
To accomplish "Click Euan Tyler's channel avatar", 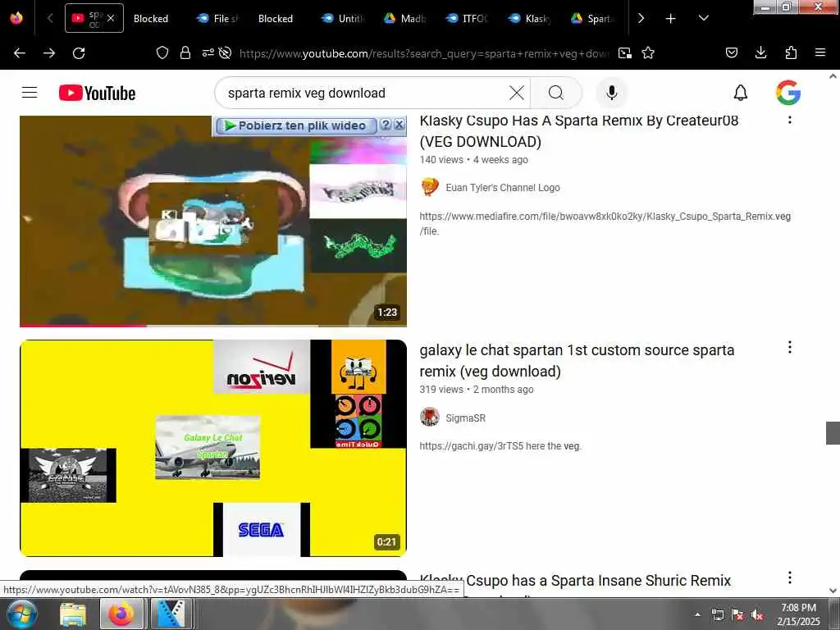I will 430,188.
